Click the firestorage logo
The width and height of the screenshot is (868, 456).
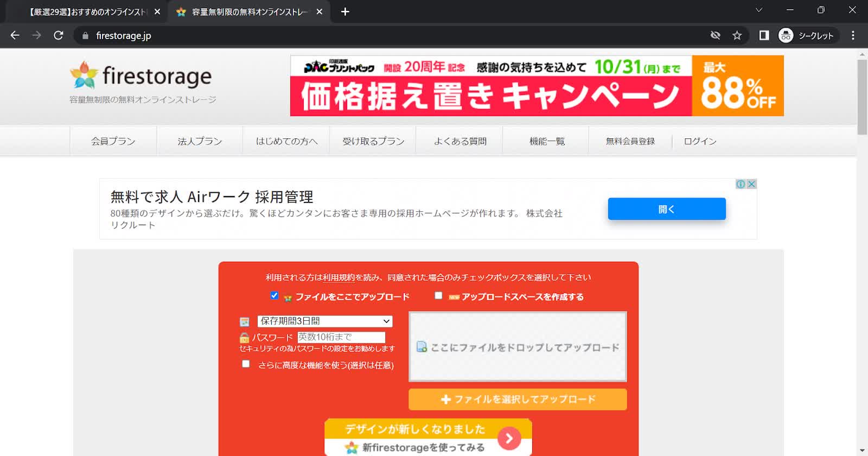point(141,75)
